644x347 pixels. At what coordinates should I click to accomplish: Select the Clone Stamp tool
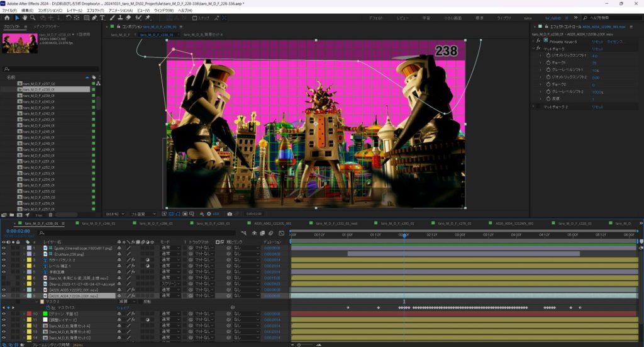(120, 18)
